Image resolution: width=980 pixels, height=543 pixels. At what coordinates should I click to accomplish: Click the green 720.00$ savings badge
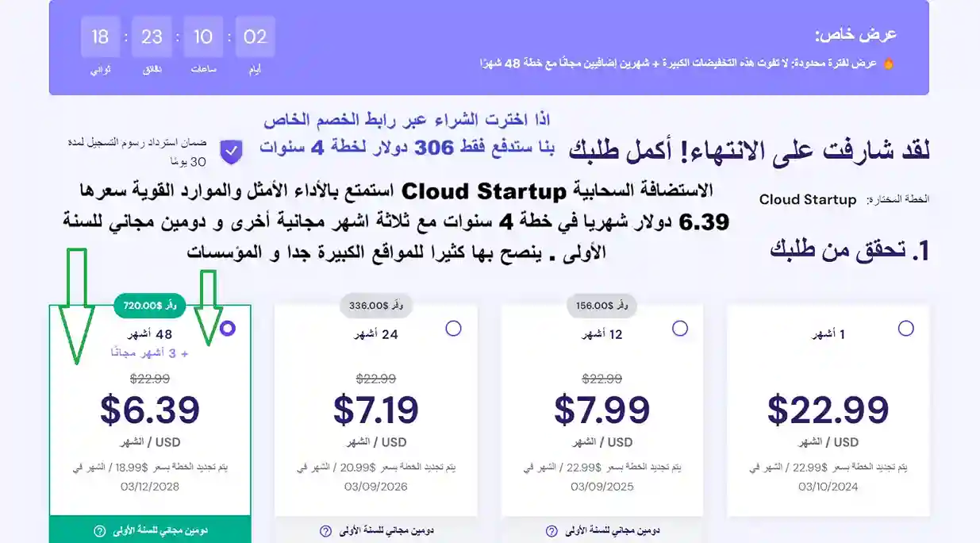pos(149,306)
